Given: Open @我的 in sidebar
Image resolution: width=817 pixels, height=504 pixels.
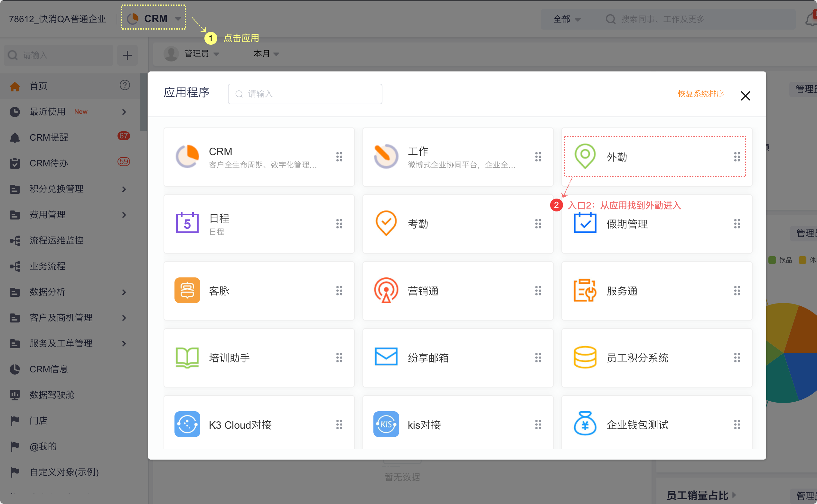Looking at the screenshot, I should click(70, 446).
